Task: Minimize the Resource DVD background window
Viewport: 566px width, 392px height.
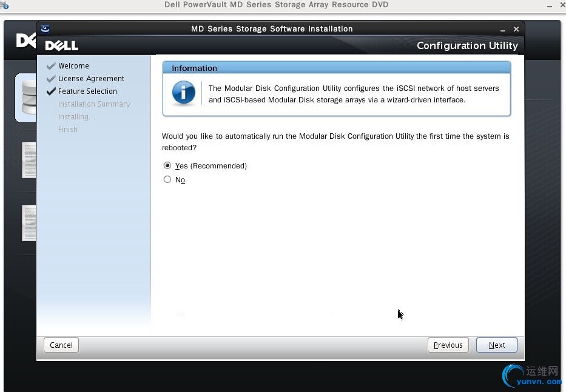Action: [550, 5]
